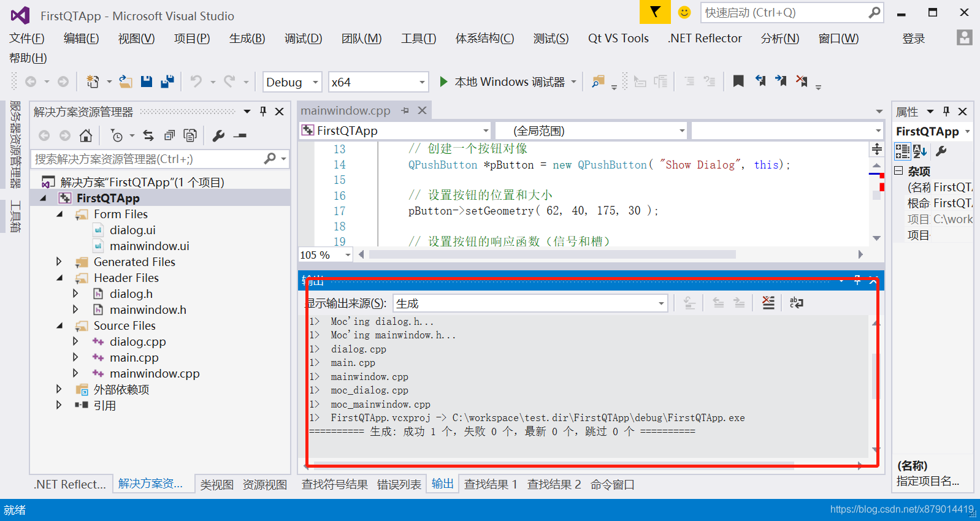Click the Save All toolbar icon
The width and height of the screenshot is (980, 521).
[x=167, y=82]
